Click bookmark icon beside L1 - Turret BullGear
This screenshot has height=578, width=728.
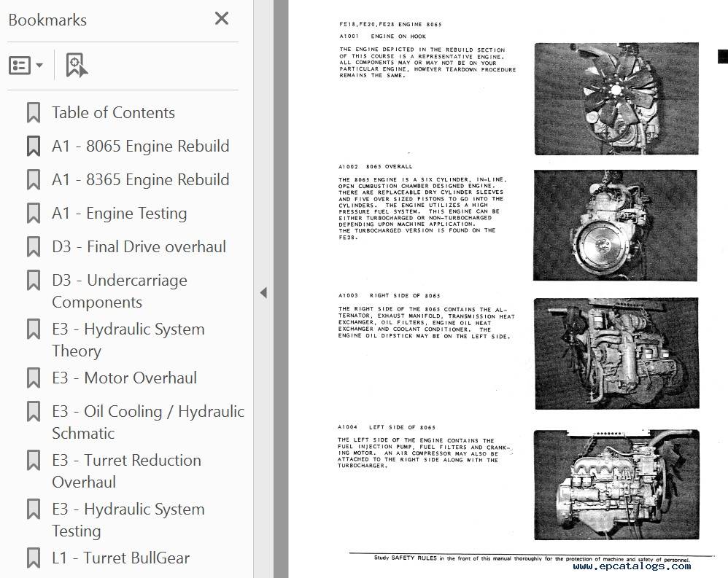tap(34, 558)
